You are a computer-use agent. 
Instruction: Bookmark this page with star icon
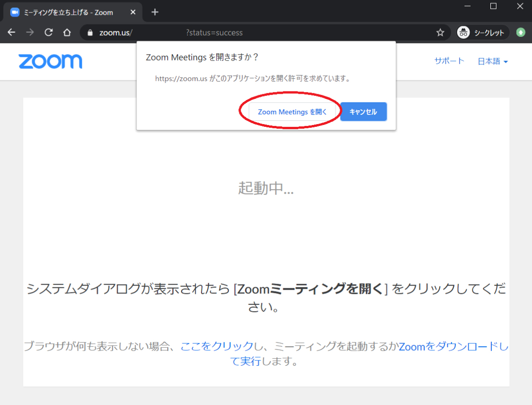(x=440, y=33)
